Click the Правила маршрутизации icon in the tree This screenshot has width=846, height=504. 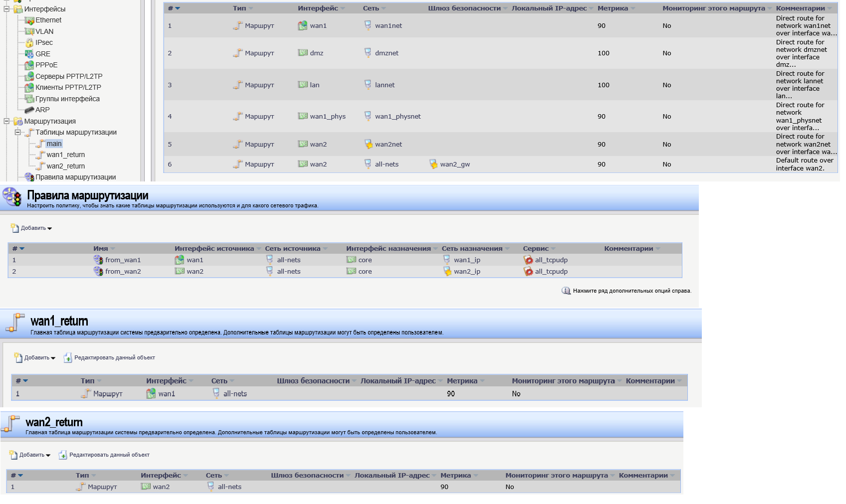[x=29, y=177]
